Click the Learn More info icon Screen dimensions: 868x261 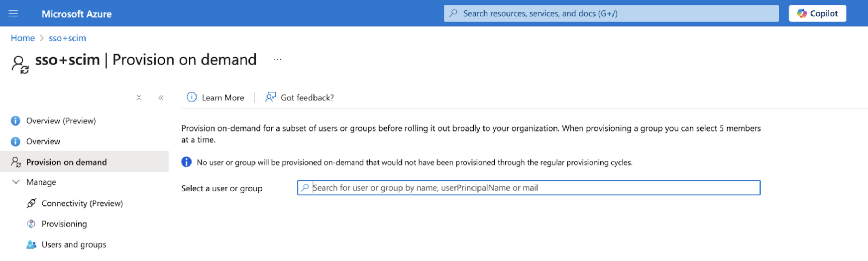[x=192, y=97]
